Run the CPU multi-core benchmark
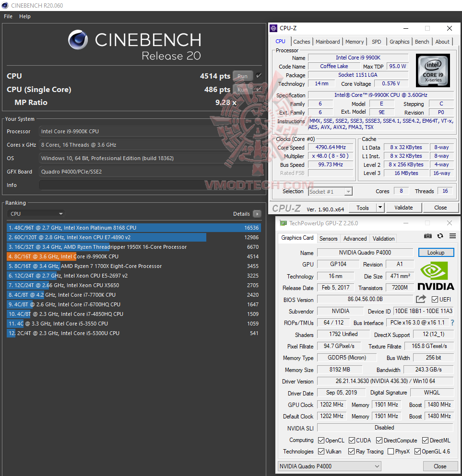 point(242,76)
